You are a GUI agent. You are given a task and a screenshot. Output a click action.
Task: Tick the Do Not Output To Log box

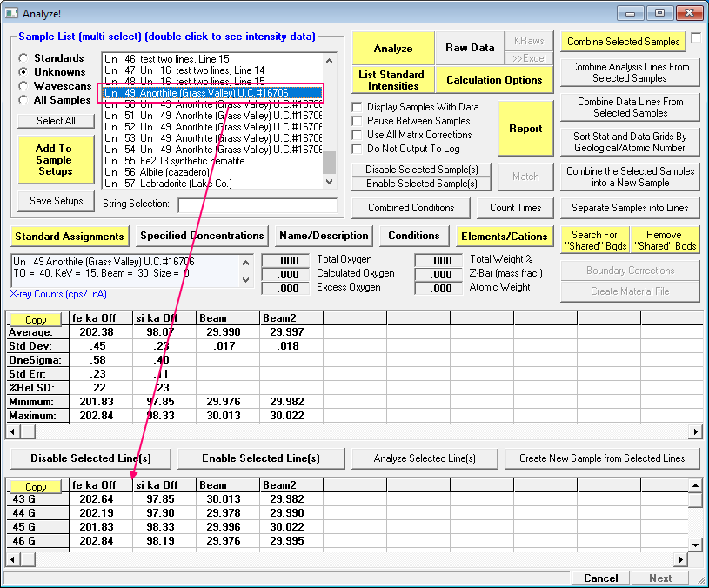[357, 149]
